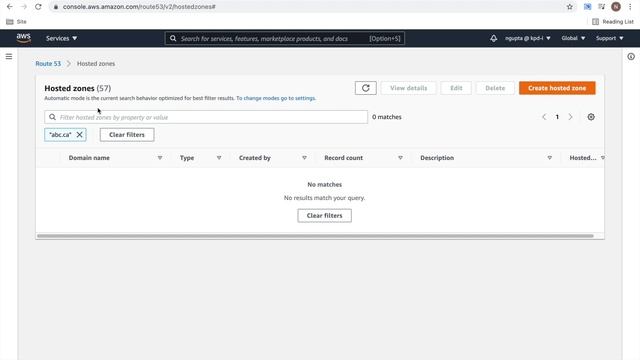Focus the filter hosted zones field
640x360 pixels.
(x=206, y=117)
